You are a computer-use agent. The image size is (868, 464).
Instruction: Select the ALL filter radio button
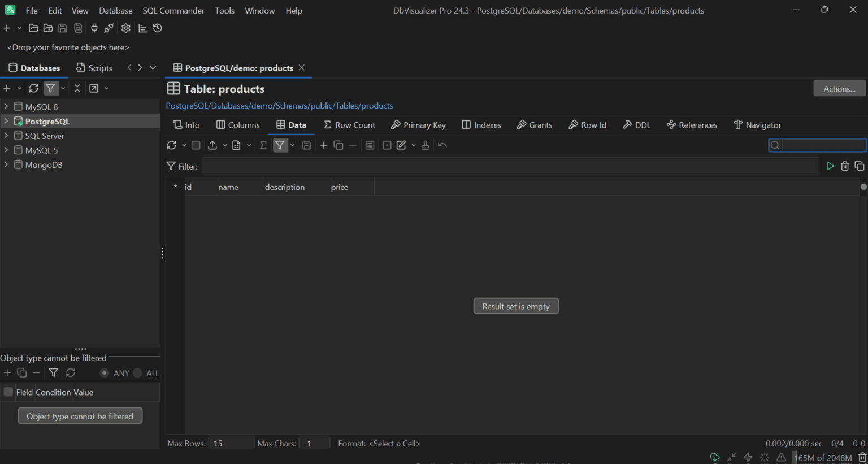137,372
